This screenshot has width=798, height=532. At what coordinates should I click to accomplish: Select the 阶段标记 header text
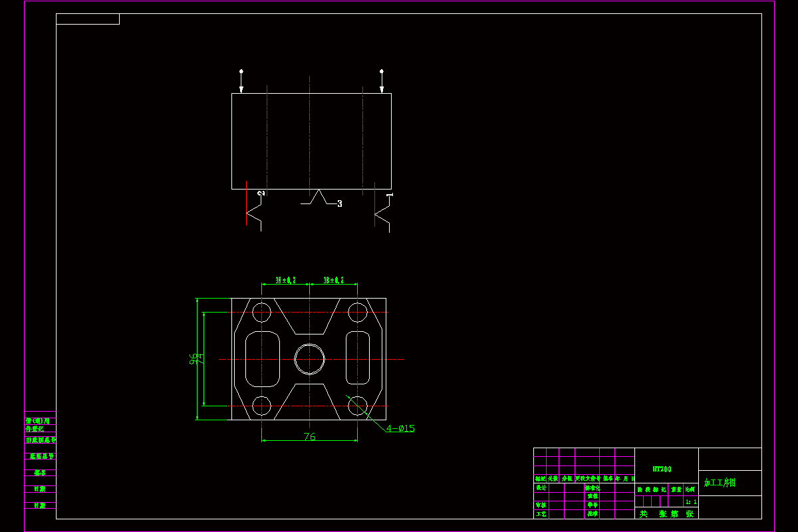[x=652, y=489]
